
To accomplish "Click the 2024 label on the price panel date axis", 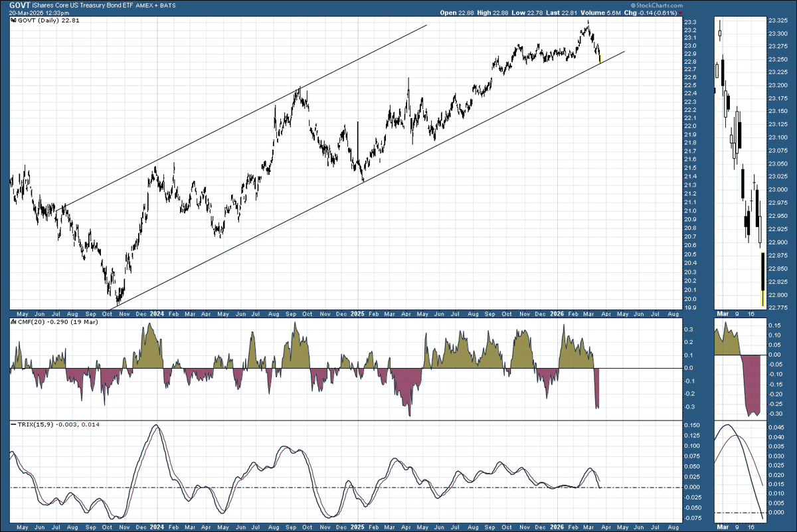I will 157,313.
